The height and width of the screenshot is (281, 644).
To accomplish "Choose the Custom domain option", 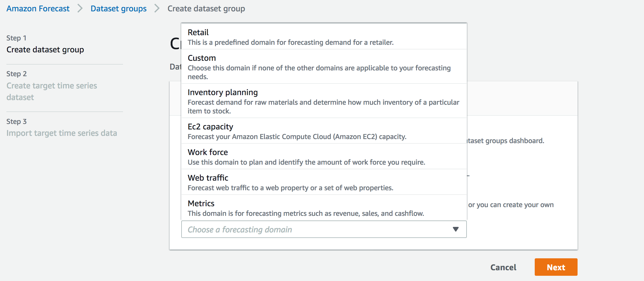I will coord(324,67).
